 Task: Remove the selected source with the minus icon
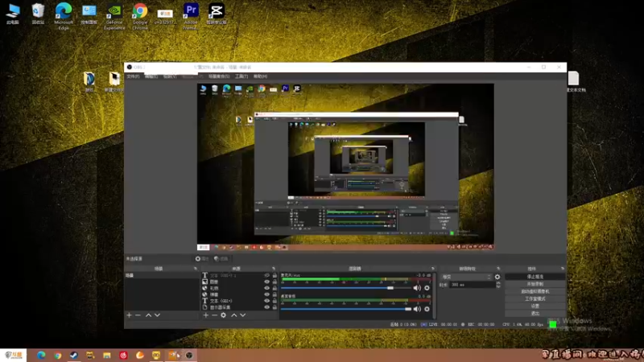tap(214, 315)
